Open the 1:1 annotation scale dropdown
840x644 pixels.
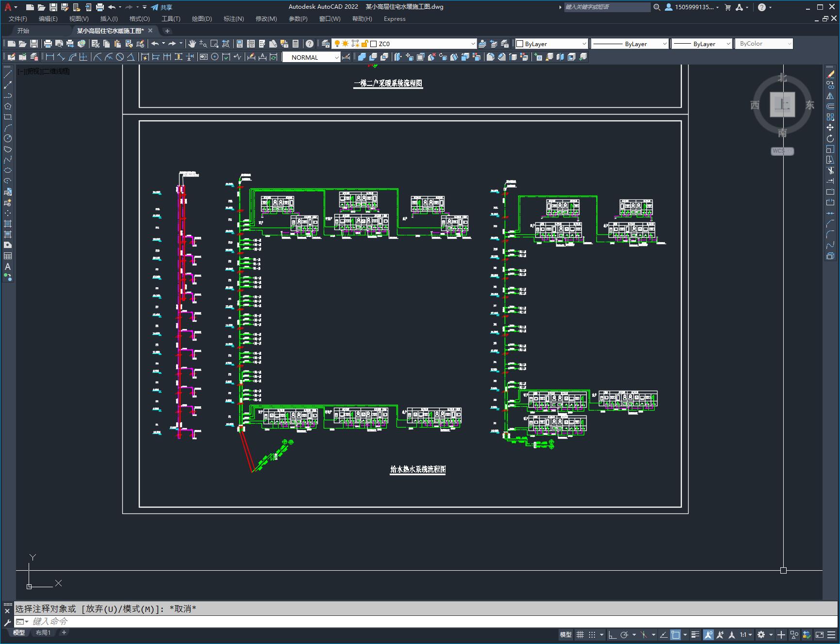coord(746,634)
